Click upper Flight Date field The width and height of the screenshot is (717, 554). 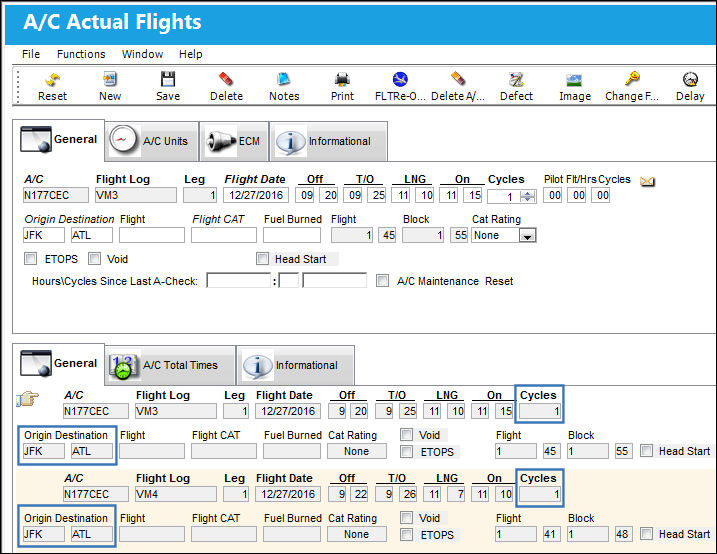point(256,195)
